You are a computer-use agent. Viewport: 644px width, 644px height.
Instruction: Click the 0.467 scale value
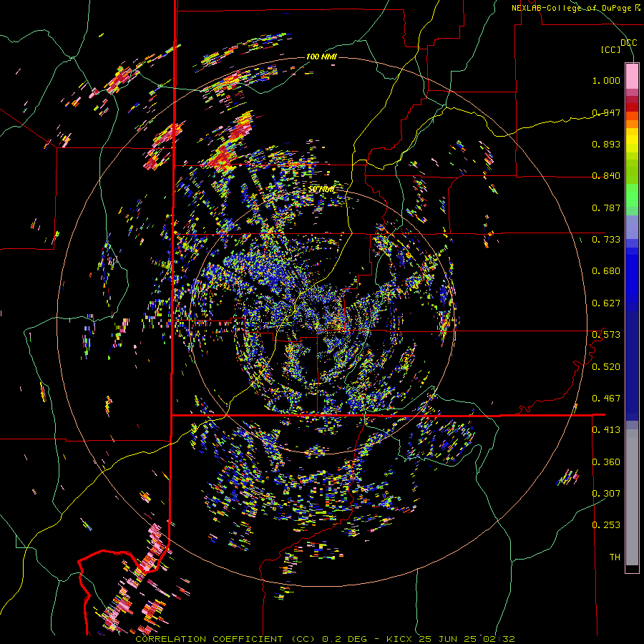(606, 399)
